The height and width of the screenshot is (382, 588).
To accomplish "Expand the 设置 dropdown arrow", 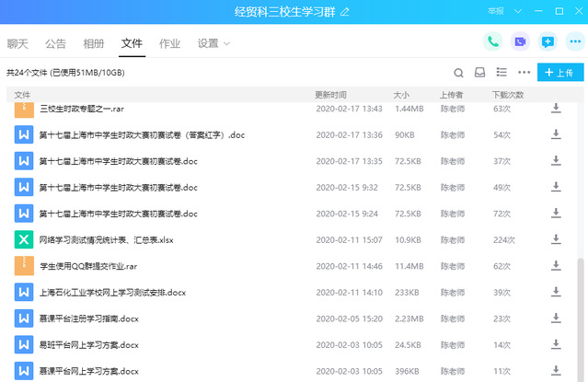I will point(226,43).
